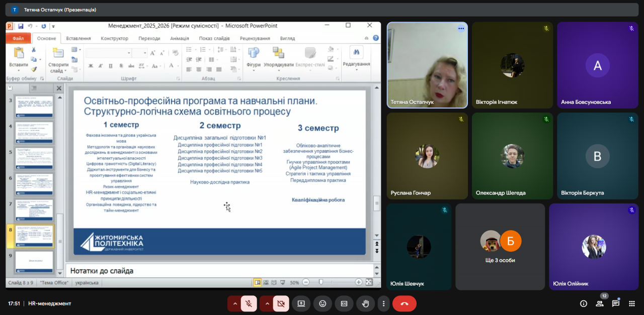This screenshot has height=315, width=644.
Task: Enable closed captions
Action: (x=344, y=303)
